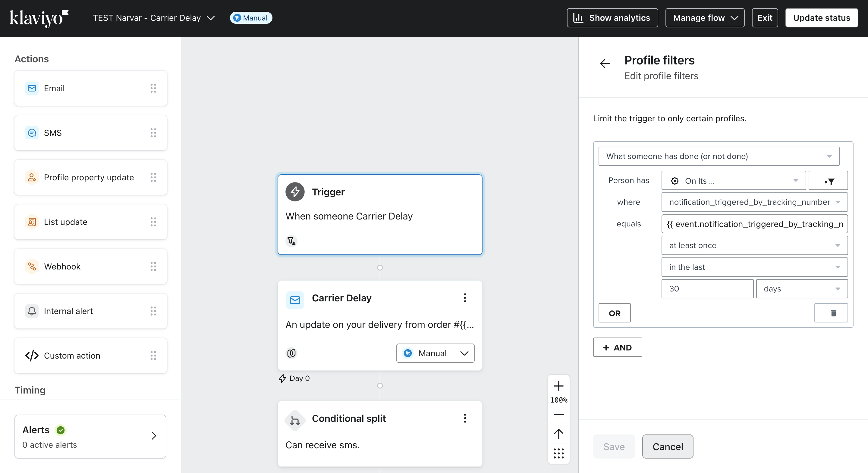The image size is (868, 473).
Task: Zoom out with the minus icon
Action: click(559, 415)
